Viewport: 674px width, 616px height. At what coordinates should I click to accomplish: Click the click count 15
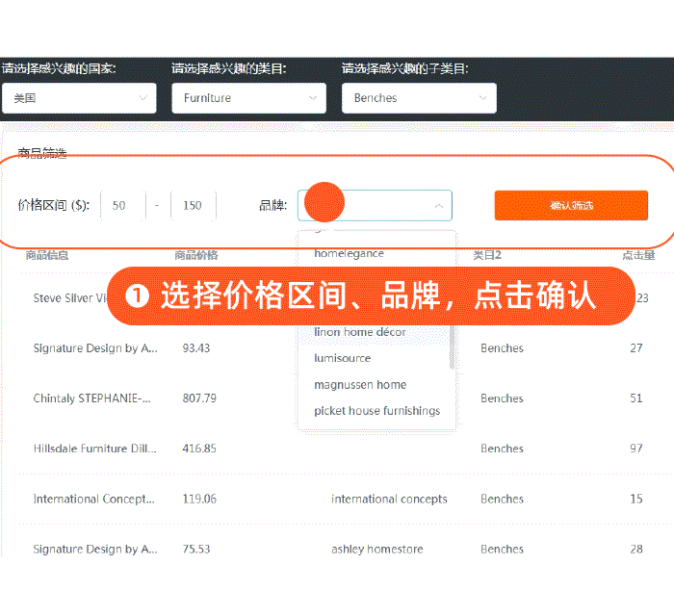(x=636, y=500)
